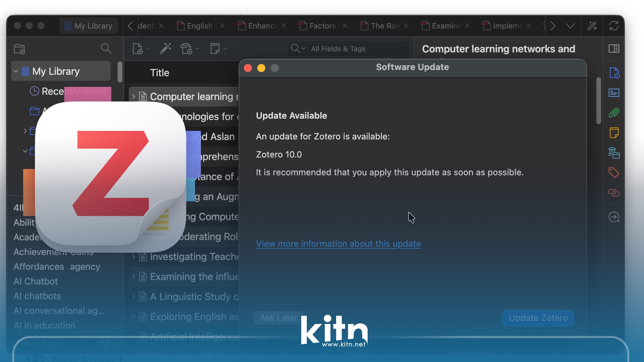Collapse the My Library tree node
Viewport: 644px width, 362px height.
tap(16, 71)
